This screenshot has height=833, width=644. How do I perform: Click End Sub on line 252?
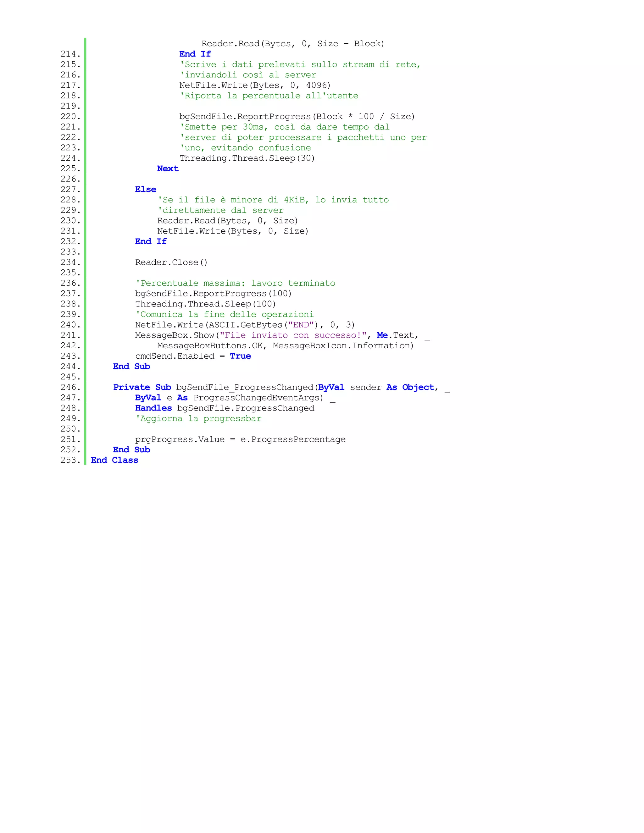[x=132, y=450]
